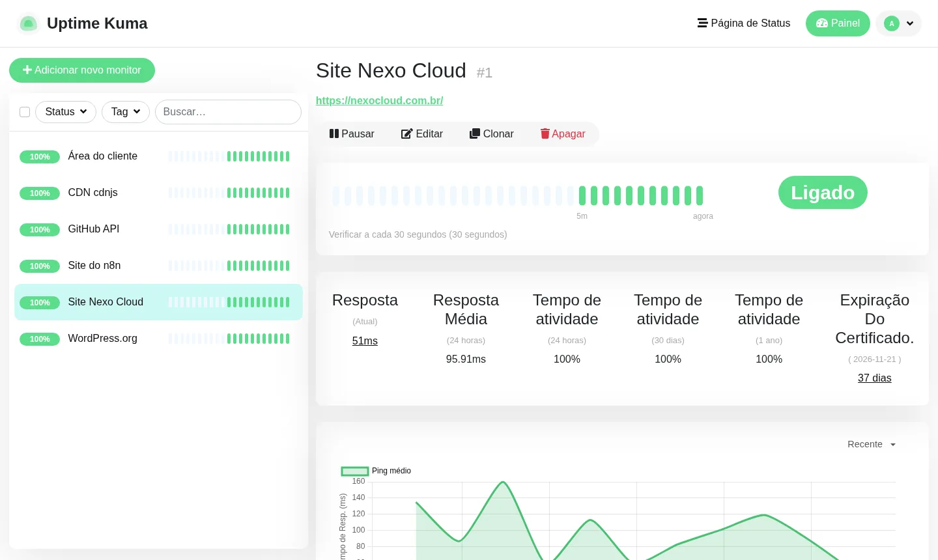Click the 100% badge for WordPress.org
Viewport: 938px width, 560px height.
tap(40, 339)
